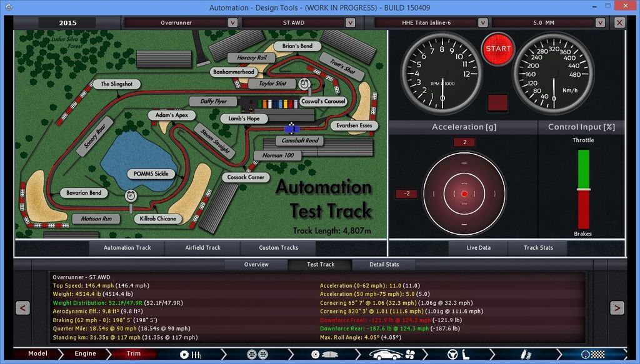The width and height of the screenshot is (640, 364).
Task: Click the "Brian's Bend" track label
Action: click(x=297, y=46)
